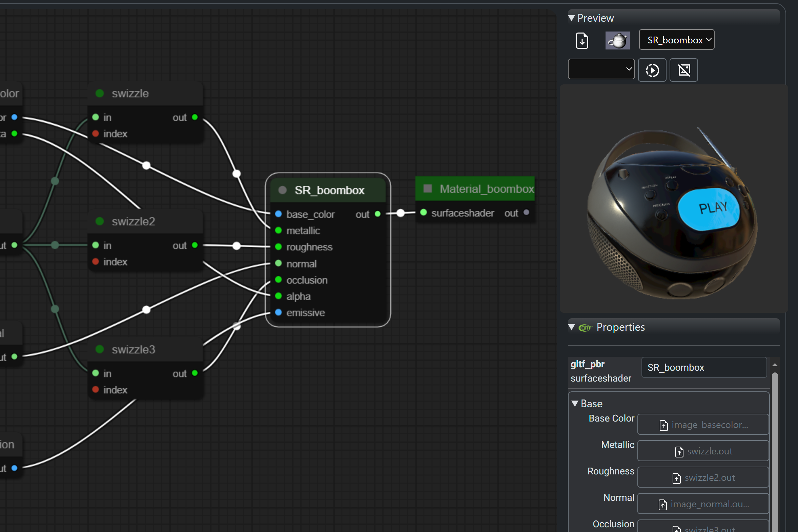Viewport: 798px width, 532px height.
Task: Select the swizzle3 node title
Action: tap(134, 349)
